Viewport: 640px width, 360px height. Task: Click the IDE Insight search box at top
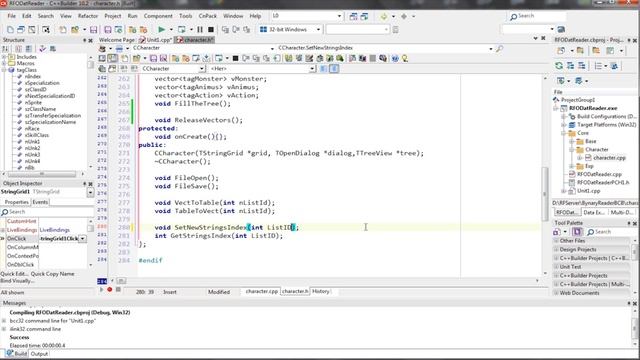tap(537, 16)
